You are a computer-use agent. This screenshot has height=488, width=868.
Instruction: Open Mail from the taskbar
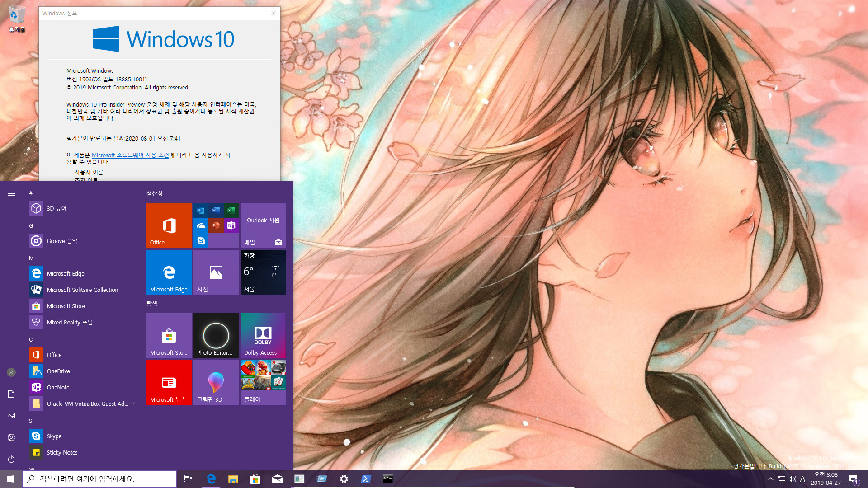point(278,479)
